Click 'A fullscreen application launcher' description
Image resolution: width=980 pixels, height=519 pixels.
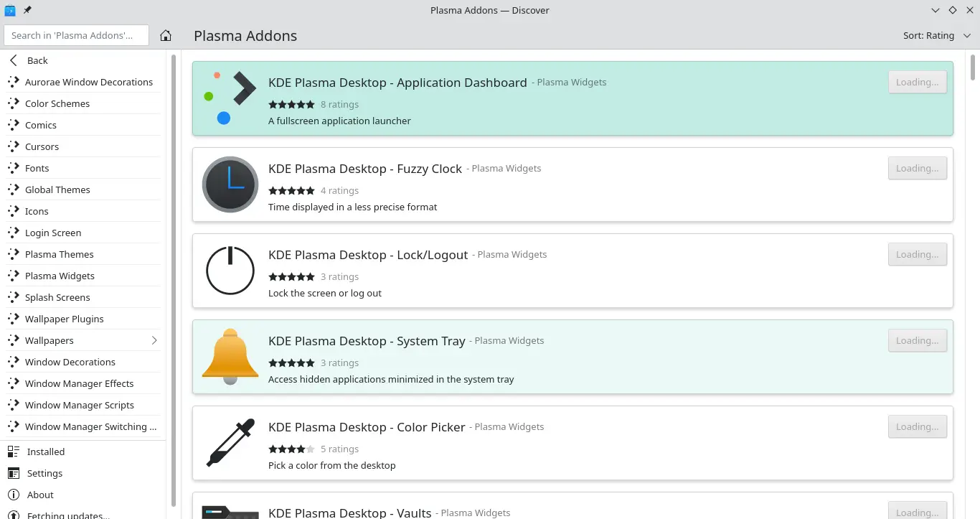click(339, 121)
